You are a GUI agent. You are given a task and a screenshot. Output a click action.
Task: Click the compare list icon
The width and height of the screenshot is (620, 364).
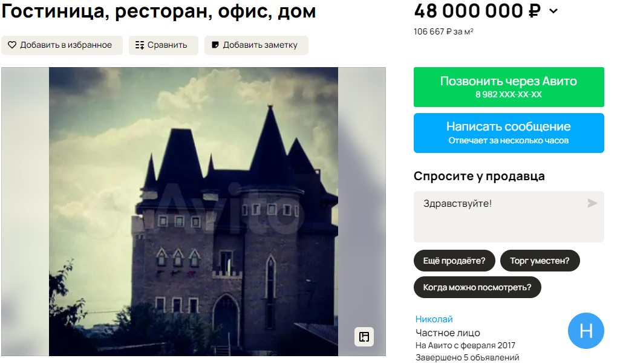140,45
